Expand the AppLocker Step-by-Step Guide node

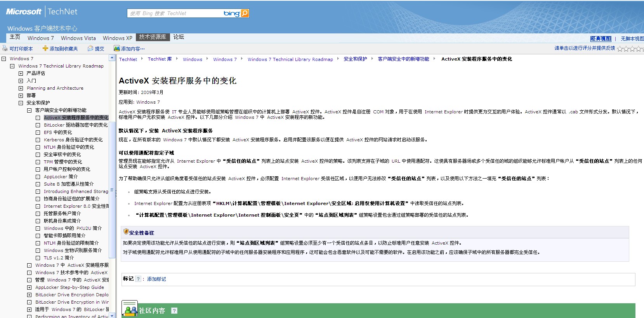pyautogui.click(x=29, y=287)
